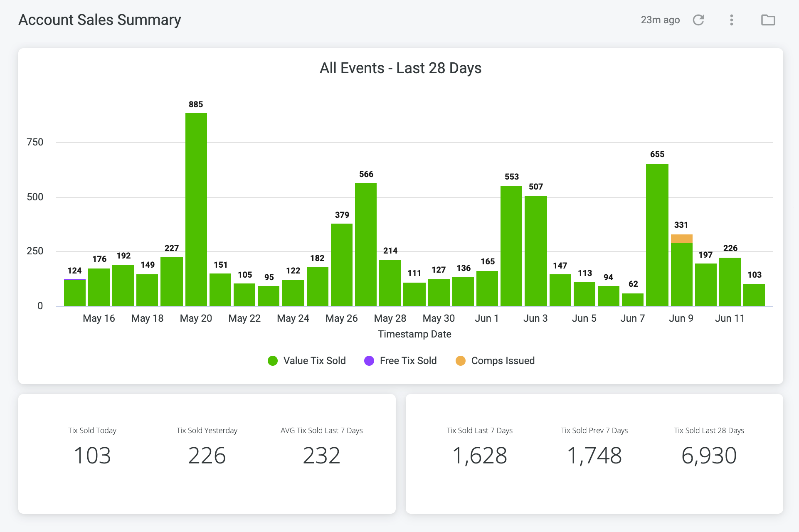
Task: Click the Tix Sold Today value 103
Action: click(x=92, y=456)
